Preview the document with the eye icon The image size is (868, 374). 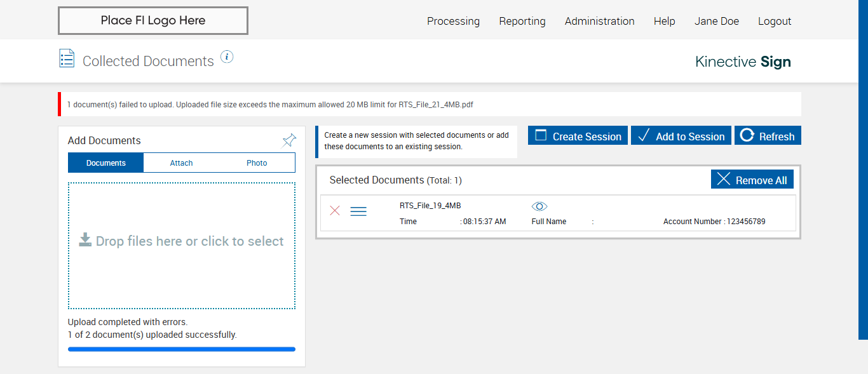click(539, 206)
